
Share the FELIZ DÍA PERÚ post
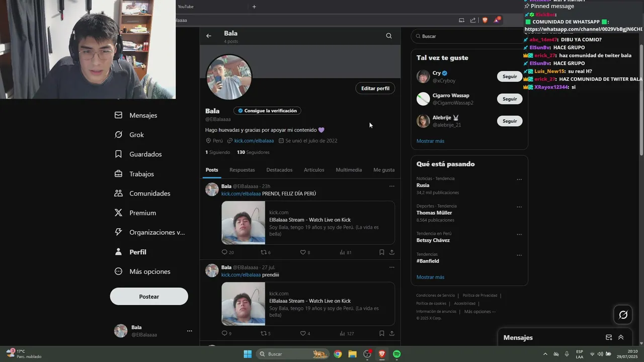(391, 252)
